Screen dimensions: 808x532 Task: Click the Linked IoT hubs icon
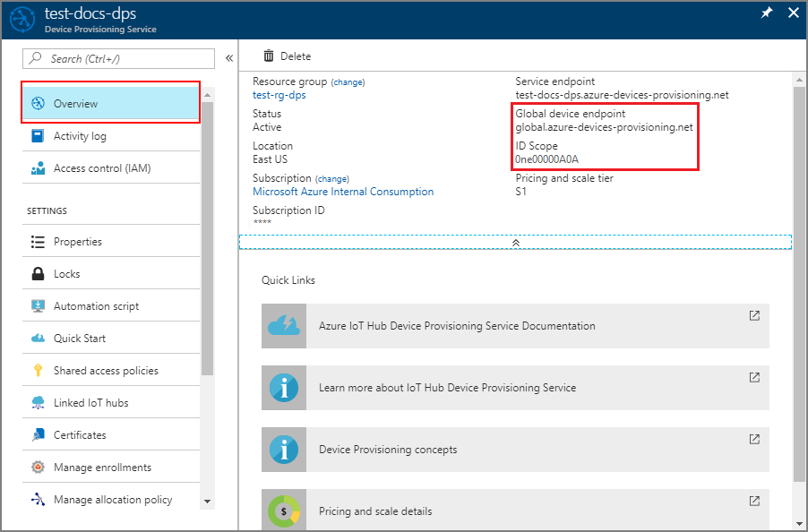(x=38, y=403)
